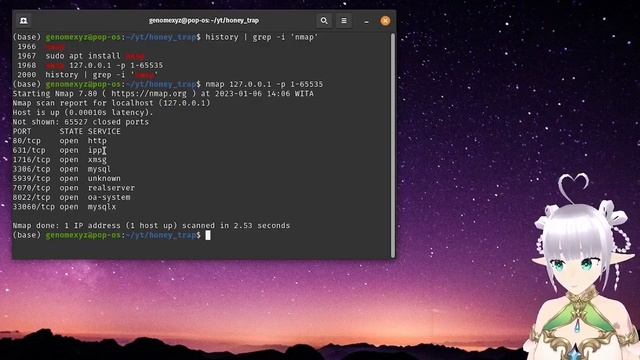Click 'Nmap done: 1 IP address' line

click(151, 225)
